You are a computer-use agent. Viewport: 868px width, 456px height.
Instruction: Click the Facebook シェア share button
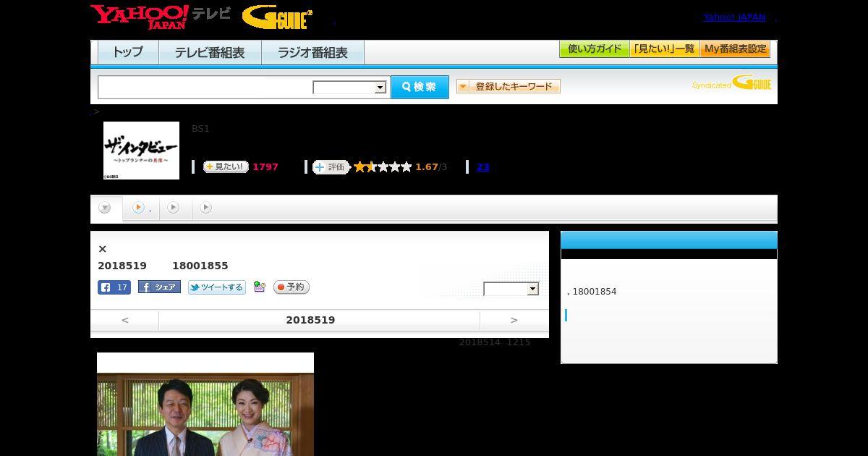click(x=159, y=287)
